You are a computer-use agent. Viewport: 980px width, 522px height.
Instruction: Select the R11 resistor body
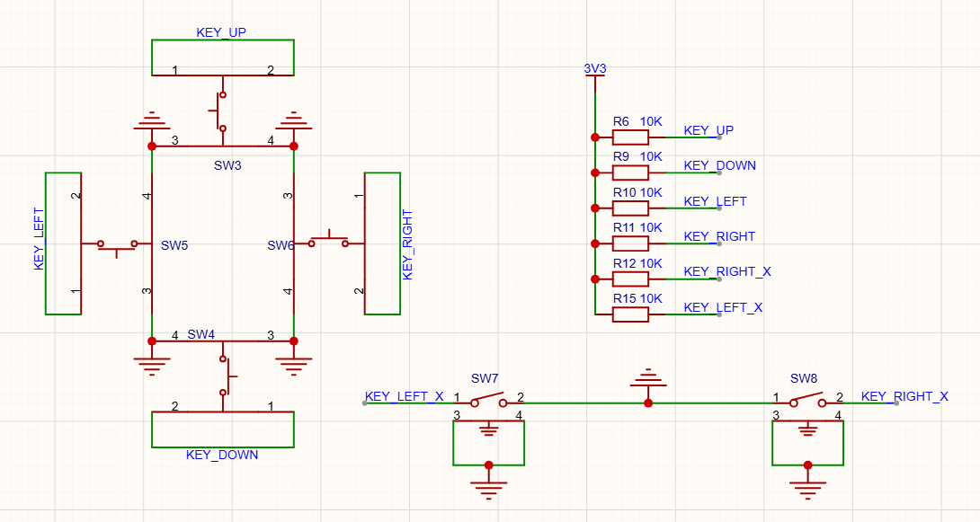pyautogui.click(x=630, y=243)
